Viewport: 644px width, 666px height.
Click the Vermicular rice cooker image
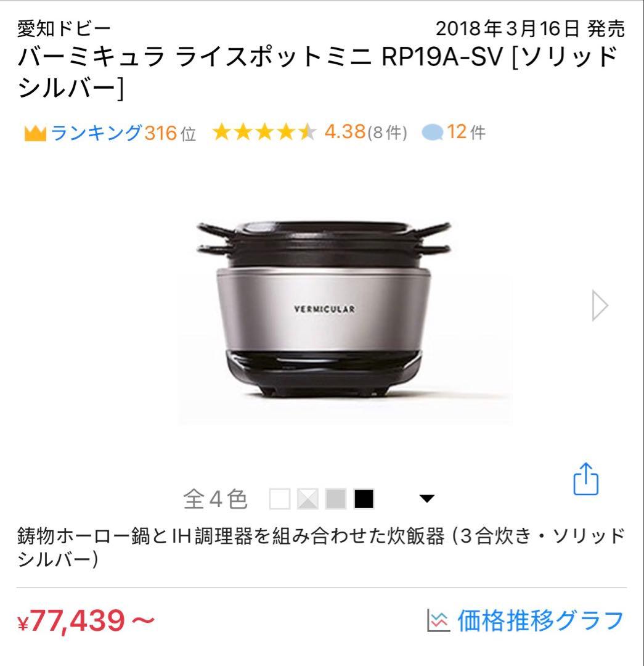tap(324, 310)
